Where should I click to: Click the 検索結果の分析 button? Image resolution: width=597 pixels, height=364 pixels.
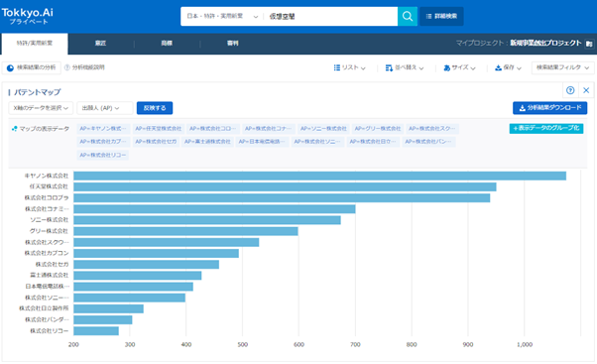31,67
